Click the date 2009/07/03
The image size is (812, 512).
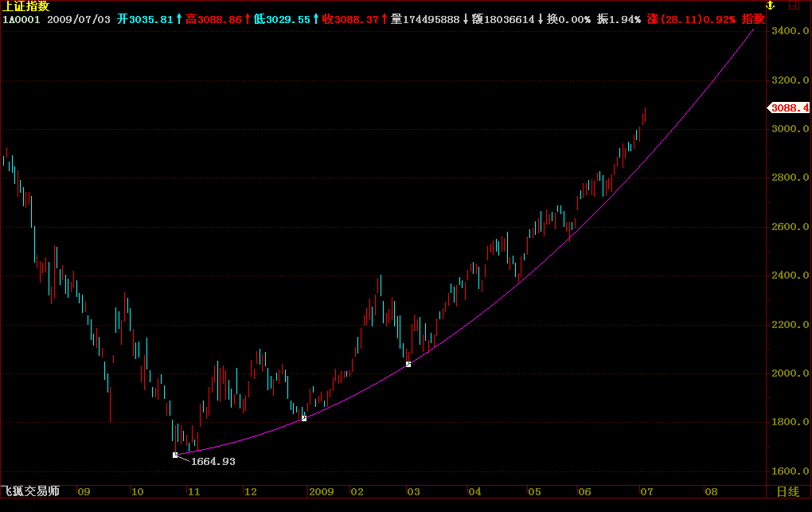pos(79,20)
